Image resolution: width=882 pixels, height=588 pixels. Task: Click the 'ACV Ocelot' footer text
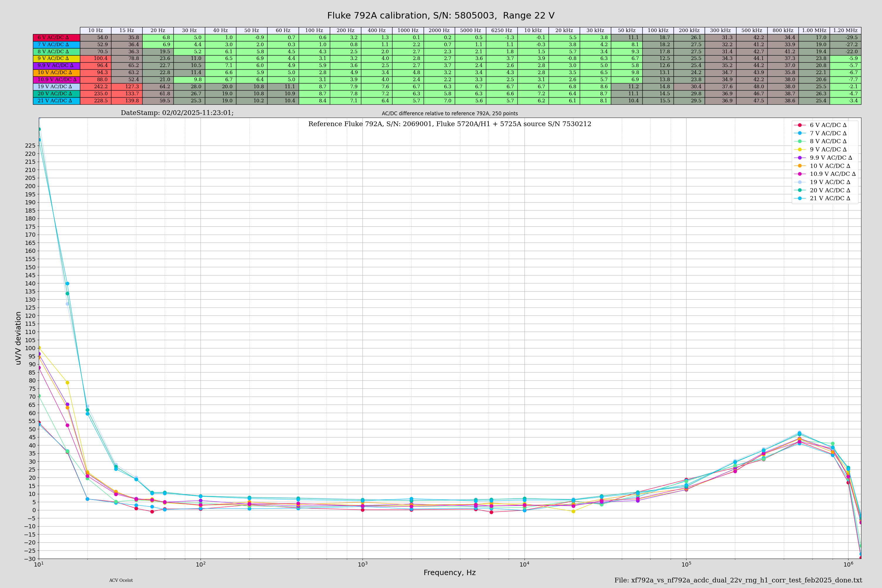point(121,580)
